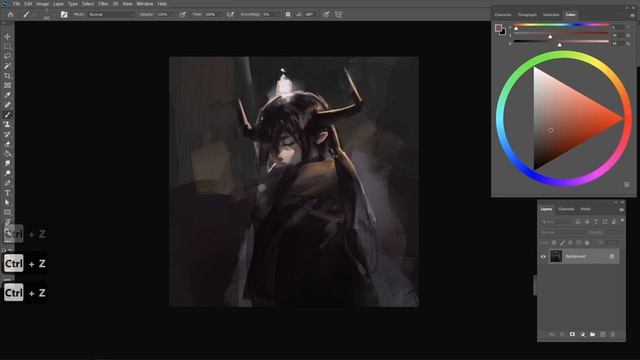Toggle pressure for opacity button

182,14
